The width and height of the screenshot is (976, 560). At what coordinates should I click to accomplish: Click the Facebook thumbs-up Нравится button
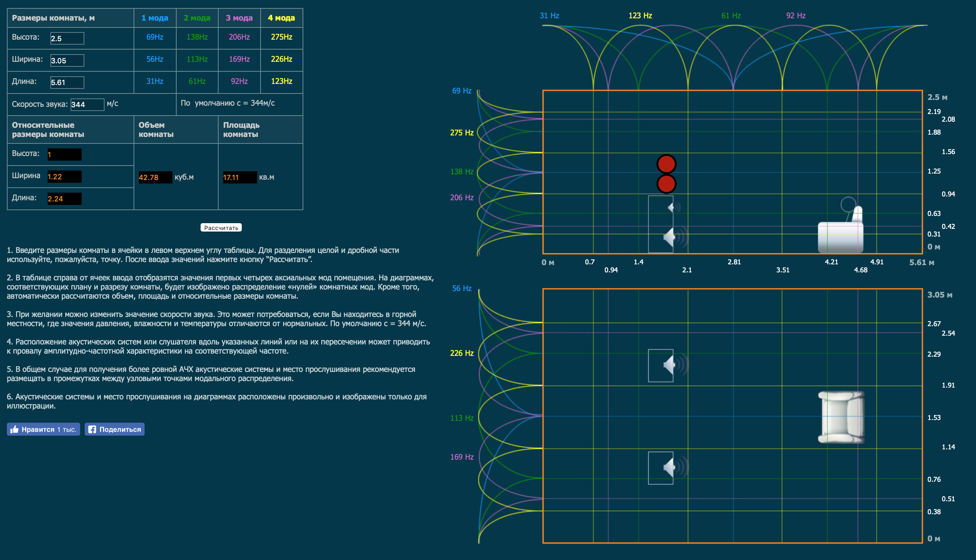[x=43, y=429]
